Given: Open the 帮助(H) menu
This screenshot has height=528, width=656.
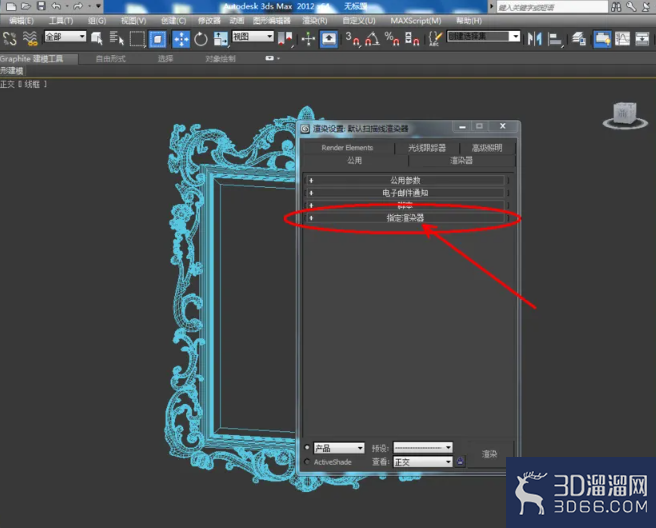Looking at the screenshot, I should 469,21.
